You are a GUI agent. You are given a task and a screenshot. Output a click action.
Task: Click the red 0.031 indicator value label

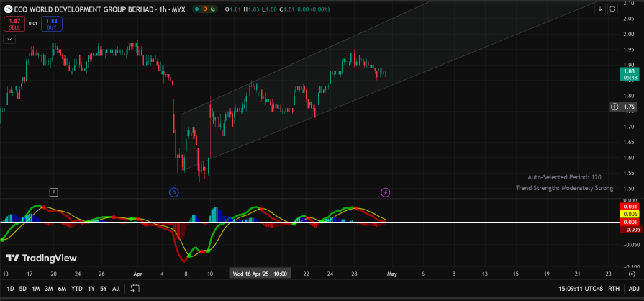pos(630,207)
